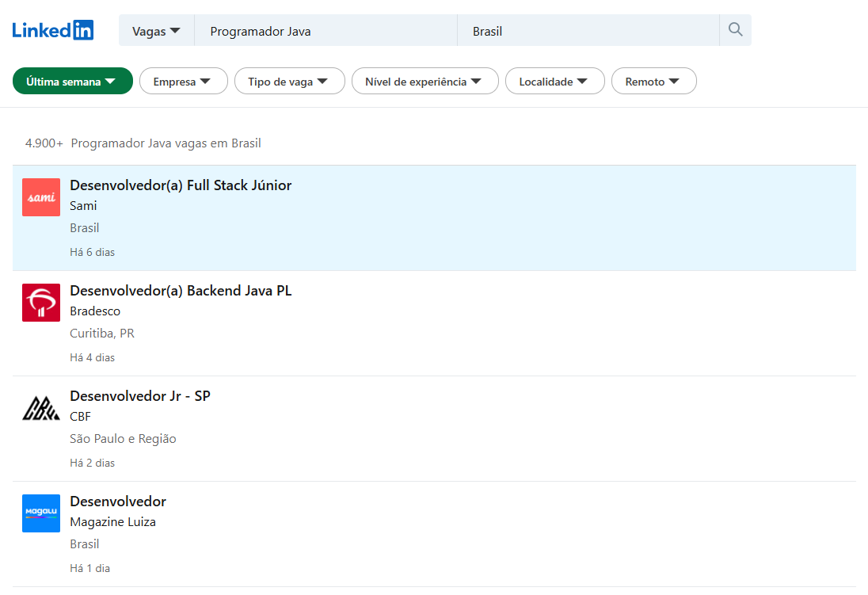
Task: Click the Sami company logo
Action: click(x=41, y=197)
